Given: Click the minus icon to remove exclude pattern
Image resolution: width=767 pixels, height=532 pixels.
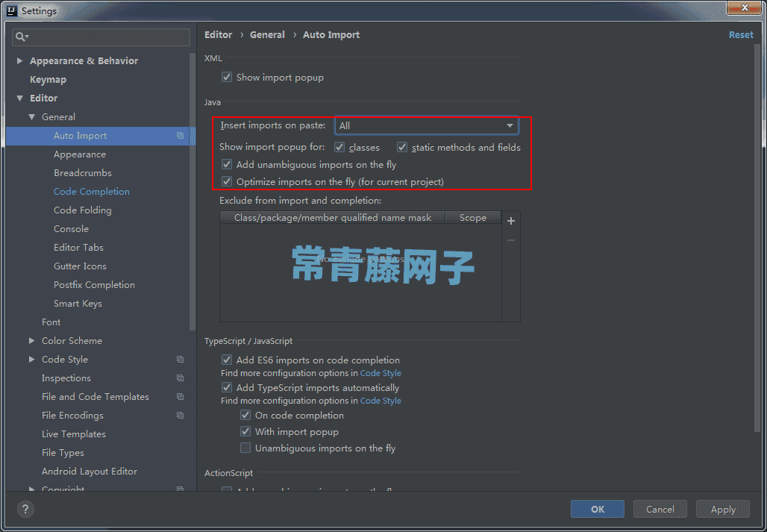Looking at the screenshot, I should (x=511, y=240).
